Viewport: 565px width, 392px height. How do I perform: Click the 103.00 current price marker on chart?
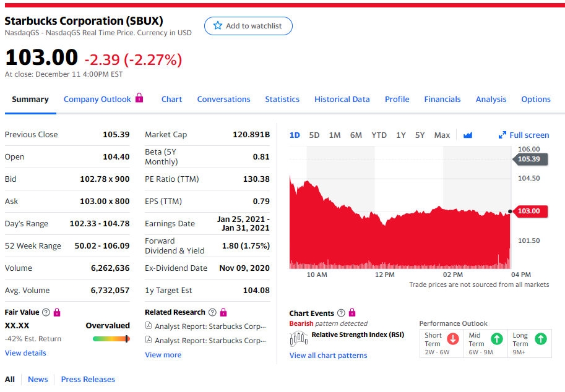pos(529,211)
